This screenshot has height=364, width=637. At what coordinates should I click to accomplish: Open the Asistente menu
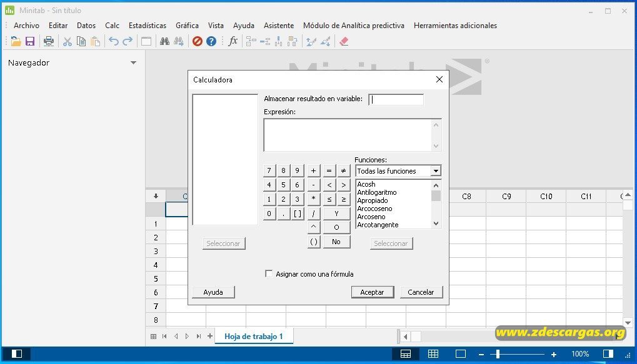point(279,26)
